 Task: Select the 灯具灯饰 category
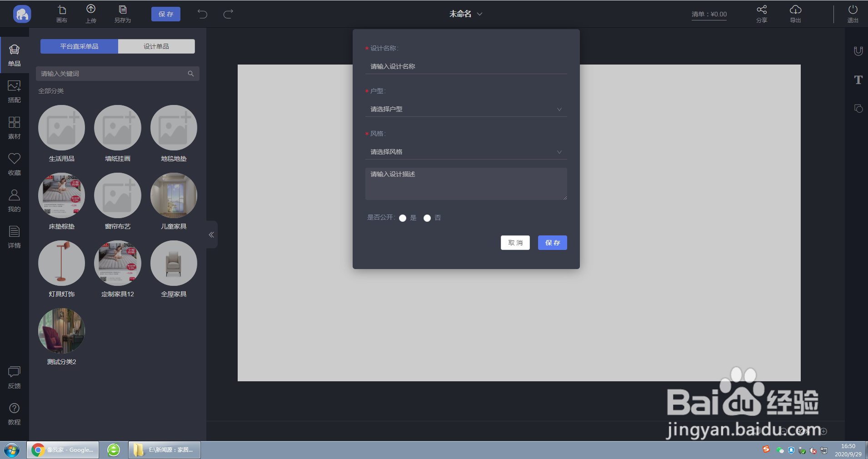pyautogui.click(x=62, y=269)
